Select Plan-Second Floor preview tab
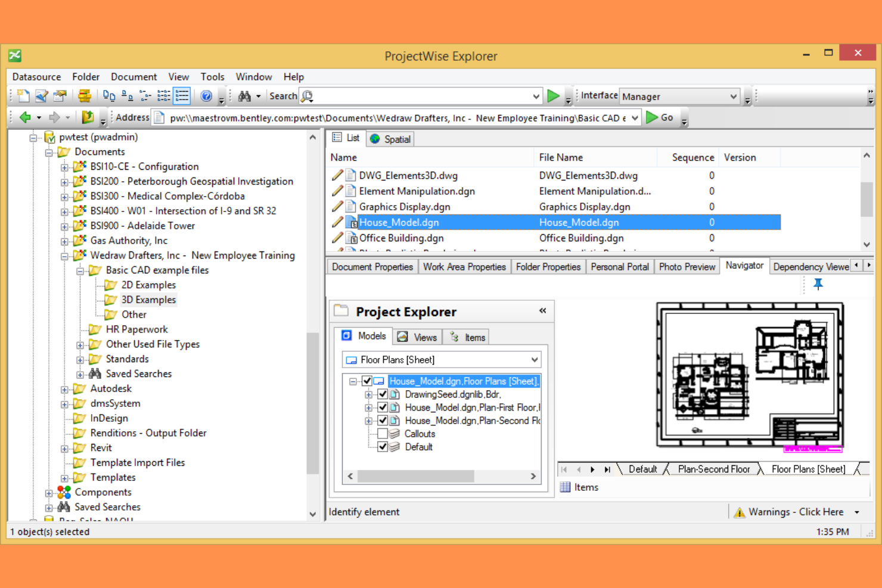Image resolution: width=882 pixels, height=588 pixels. pos(714,469)
